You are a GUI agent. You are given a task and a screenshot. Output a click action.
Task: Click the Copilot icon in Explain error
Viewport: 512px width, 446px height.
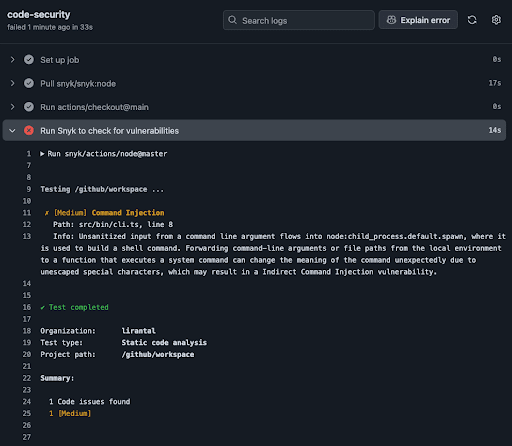pos(391,20)
